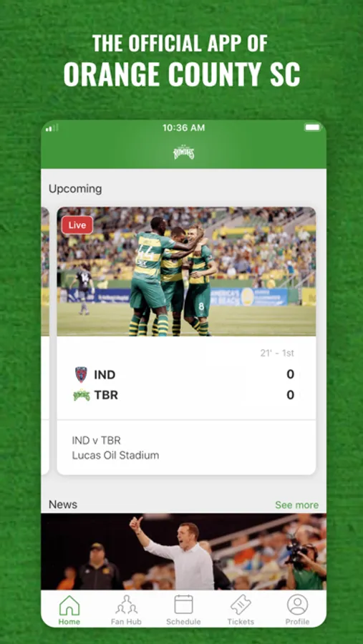Click the TBR Rowdies crest icon
363x644 pixels.
point(82,395)
